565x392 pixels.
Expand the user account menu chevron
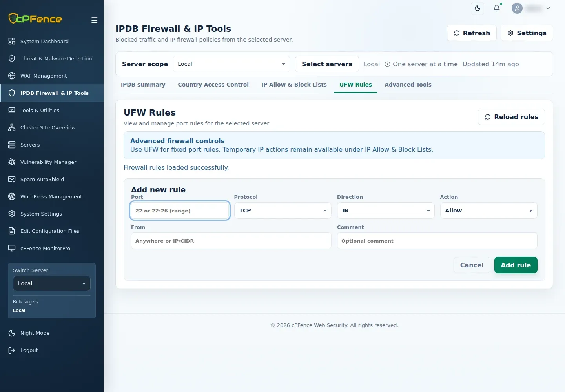pyautogui.click(x=548, y=8)
